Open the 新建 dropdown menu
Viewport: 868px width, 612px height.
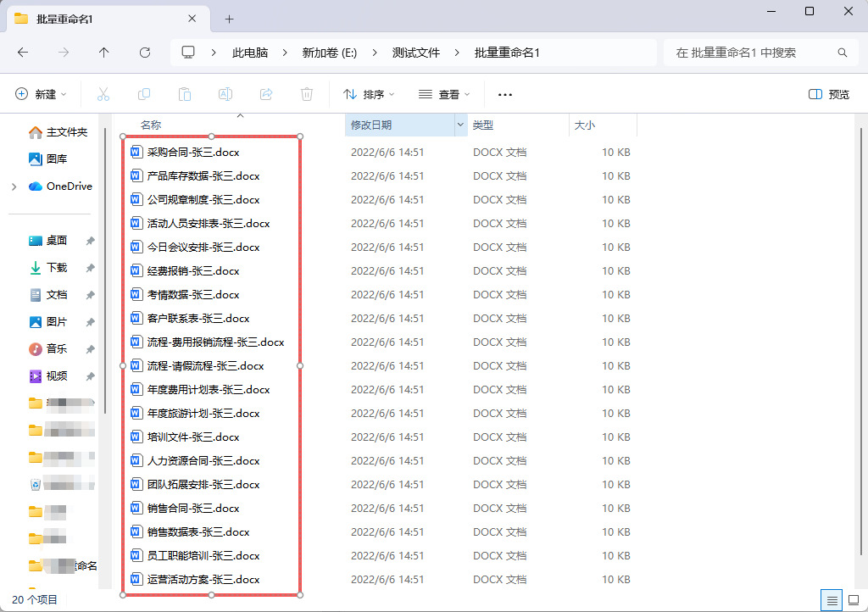41,94
